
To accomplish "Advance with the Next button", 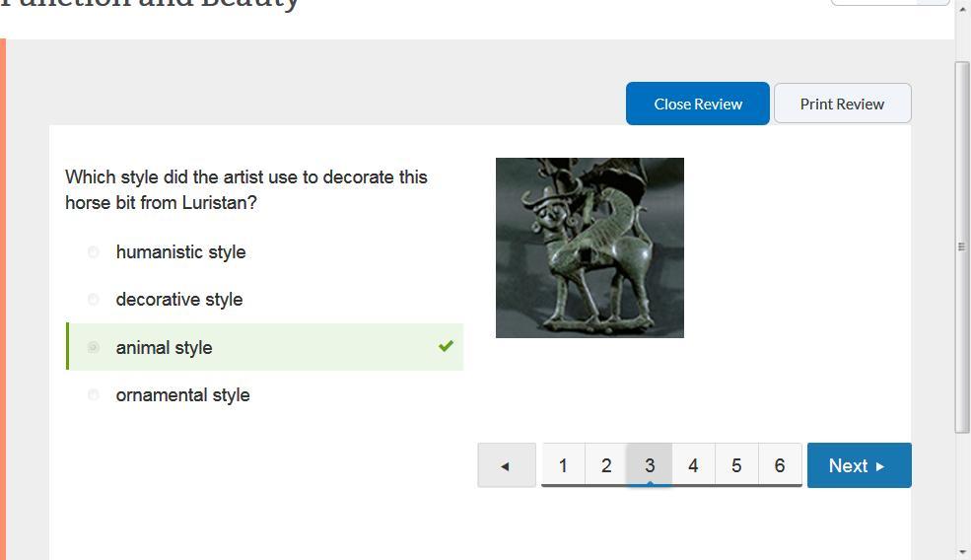I will (859, 465).
